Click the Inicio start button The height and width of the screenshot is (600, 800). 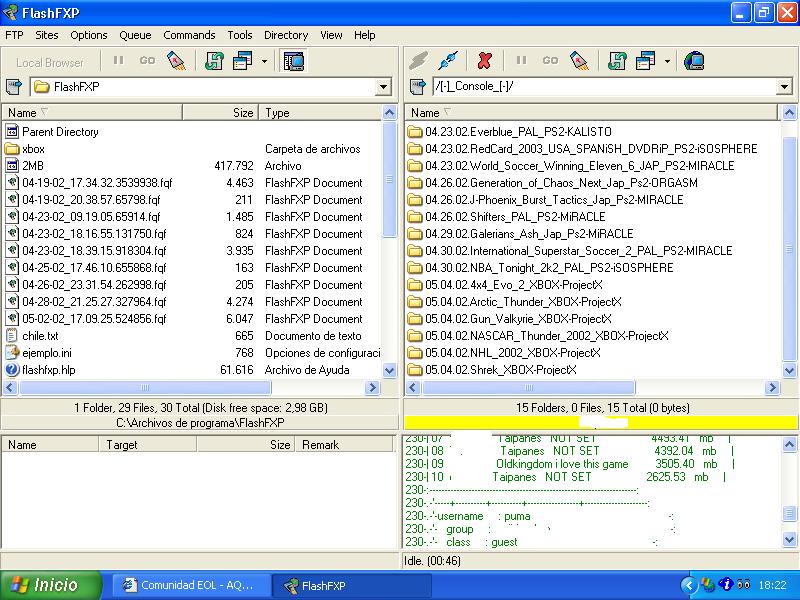click(x=52, y=585)
